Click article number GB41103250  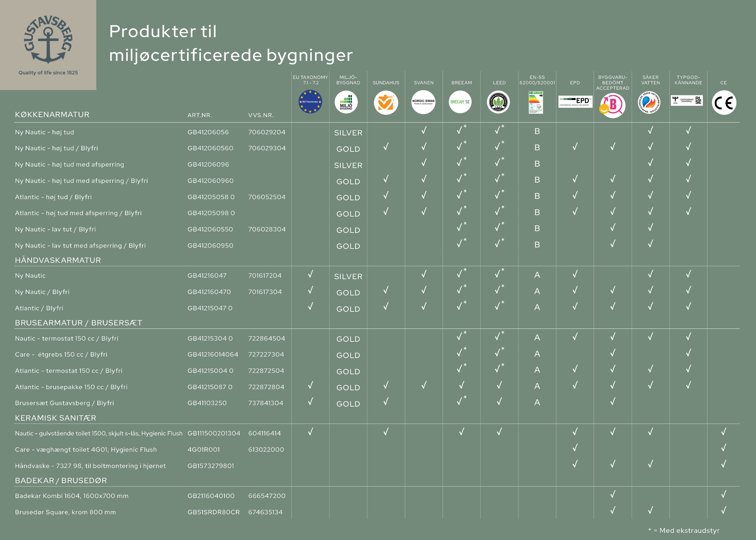pyautogui.click(x=207, y=403)
